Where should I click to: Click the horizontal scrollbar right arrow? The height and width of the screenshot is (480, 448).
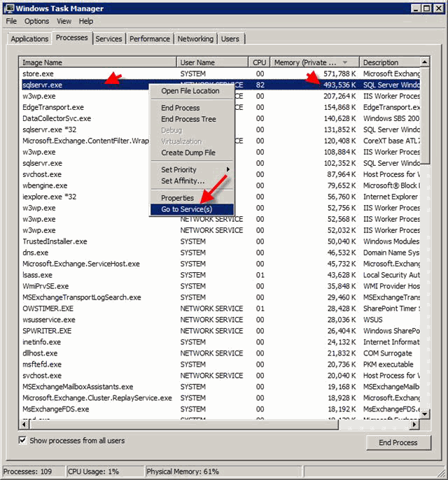[x=414, y=424]
